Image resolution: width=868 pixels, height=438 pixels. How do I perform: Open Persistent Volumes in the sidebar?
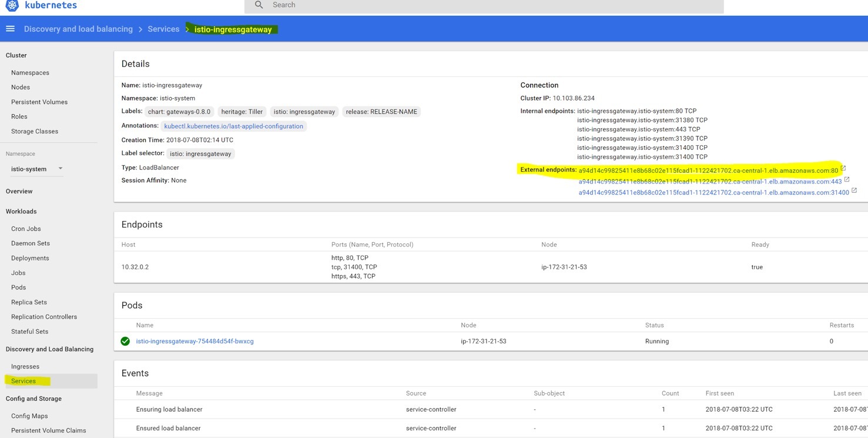tap(39, 102)
